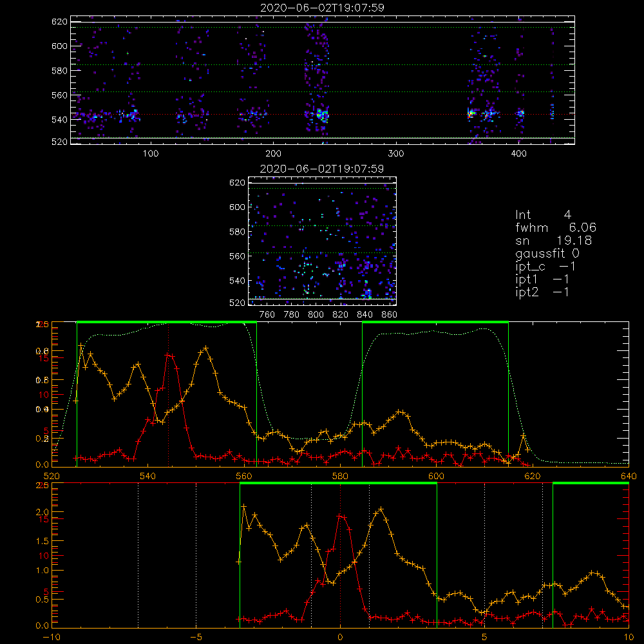
Task: Click x-axis label -5 on bottom plot
Action: [x=196, y=638]
